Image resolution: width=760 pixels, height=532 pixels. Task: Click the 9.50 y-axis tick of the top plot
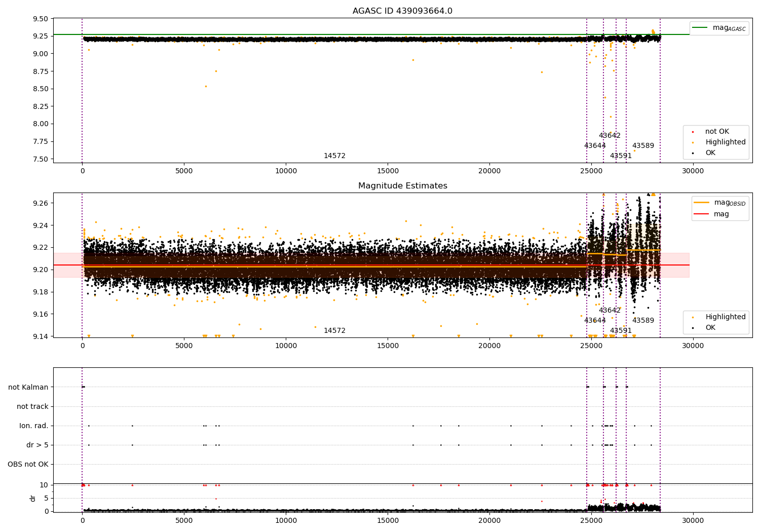coord(41,19)
